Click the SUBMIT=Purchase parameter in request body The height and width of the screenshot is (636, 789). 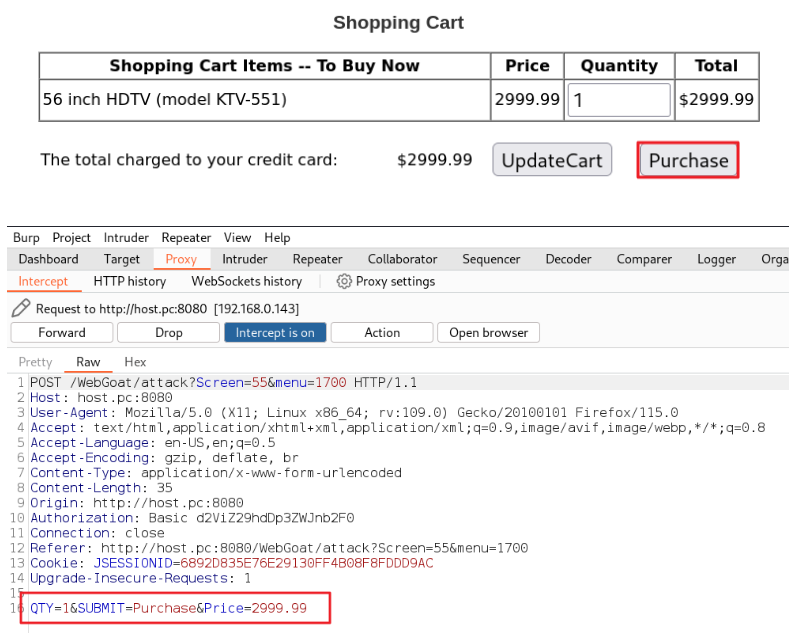[136, 608]
